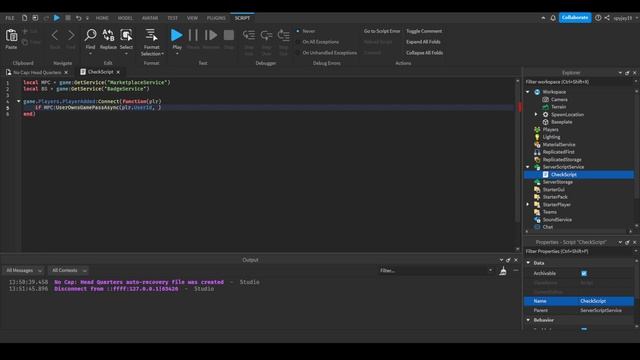Select SoundService in the Explorer tree
The image size is (640, 360).
[557, 220]
